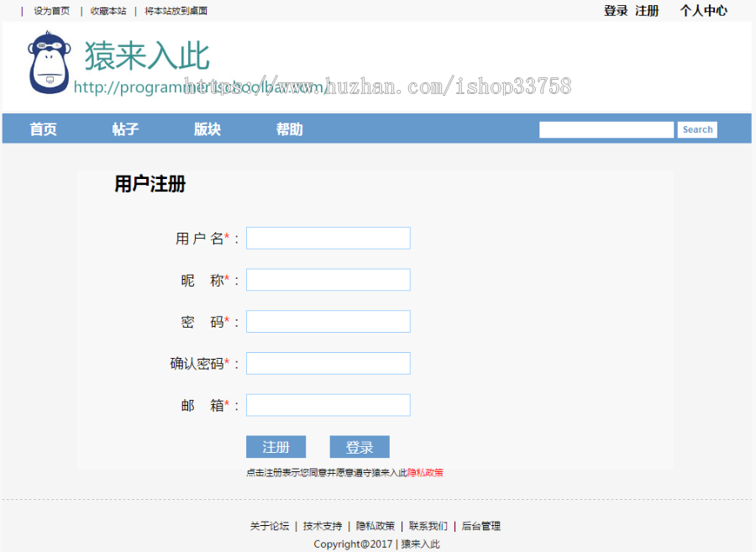Open the 帖子 navigation menu item
Screen dimensions: 756x552
click(x=124, y=129)
